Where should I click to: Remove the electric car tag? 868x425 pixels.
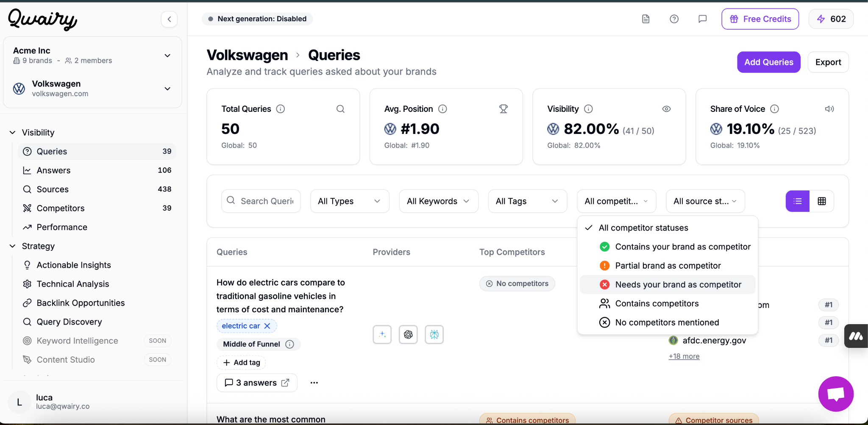point(267,326)
